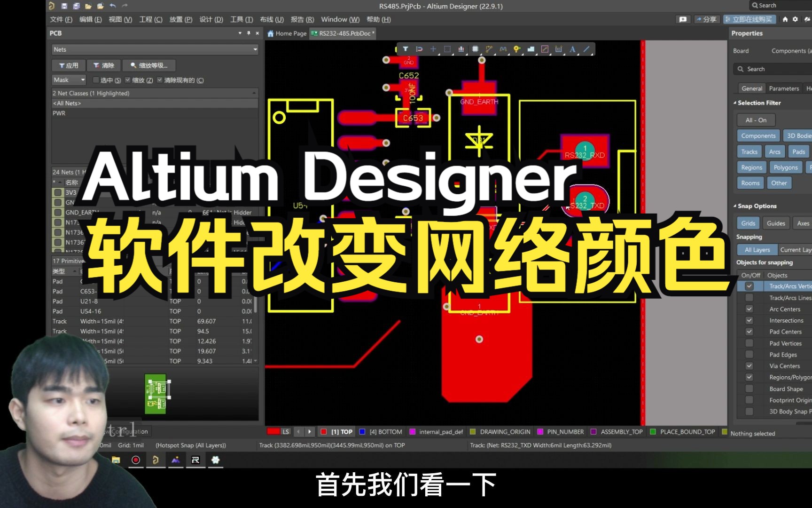Image resolution: width=812 pixels, height=508 pixels.
Task: Select the place line tool
Action: 586,49
